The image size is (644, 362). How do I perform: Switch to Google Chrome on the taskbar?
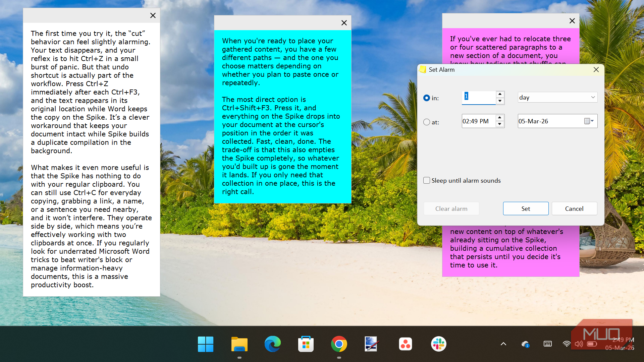pyautogui.click(x=339, y=344)
